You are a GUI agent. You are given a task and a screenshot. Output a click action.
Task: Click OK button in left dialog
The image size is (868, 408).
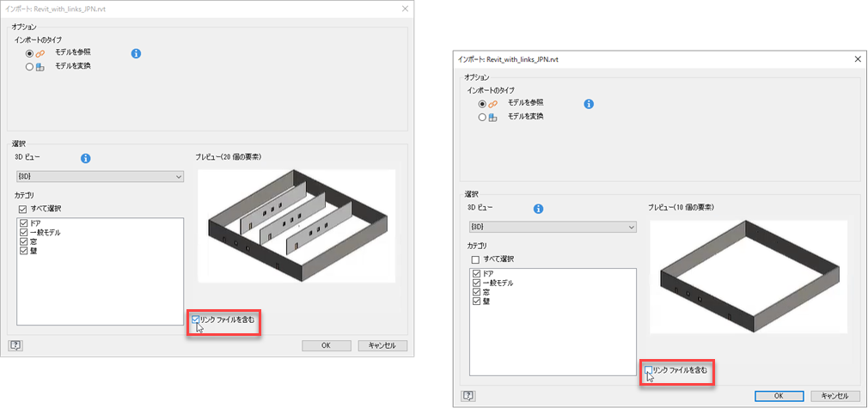326,345
